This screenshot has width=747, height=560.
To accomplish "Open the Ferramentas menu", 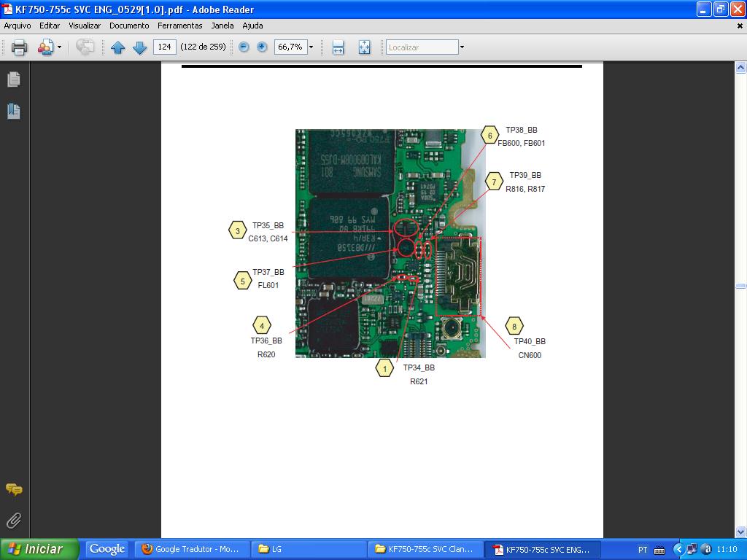I will (179, 26).
